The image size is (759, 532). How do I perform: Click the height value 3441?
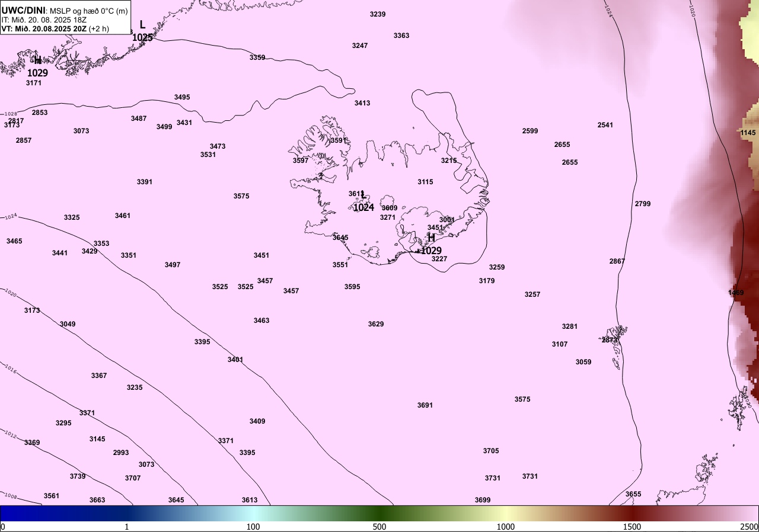[60, 253]
